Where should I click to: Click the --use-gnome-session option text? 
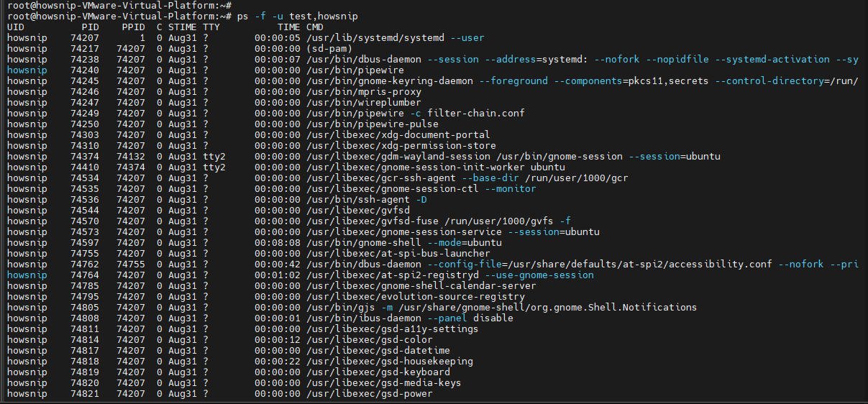pyautogui.click(x=539, y=275)
